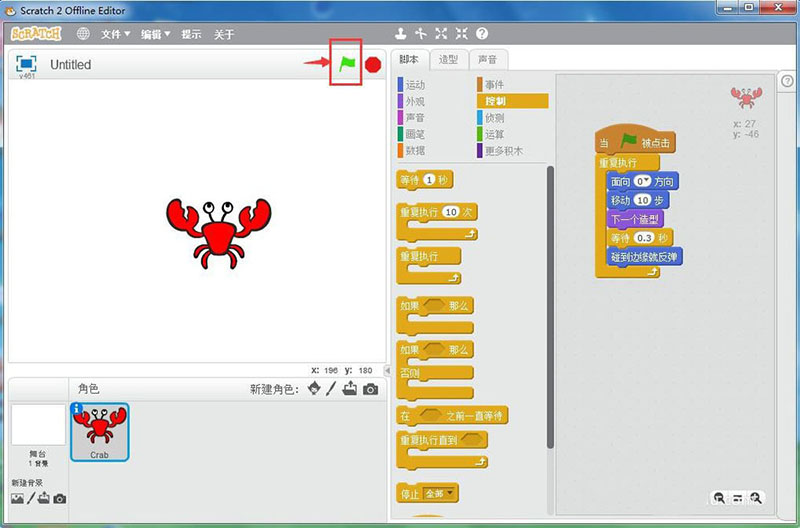Open the 提示 menu
Image resolution: width=800 pixels, height=528 pixels.
pyautogui.click(x=191, y=34)
